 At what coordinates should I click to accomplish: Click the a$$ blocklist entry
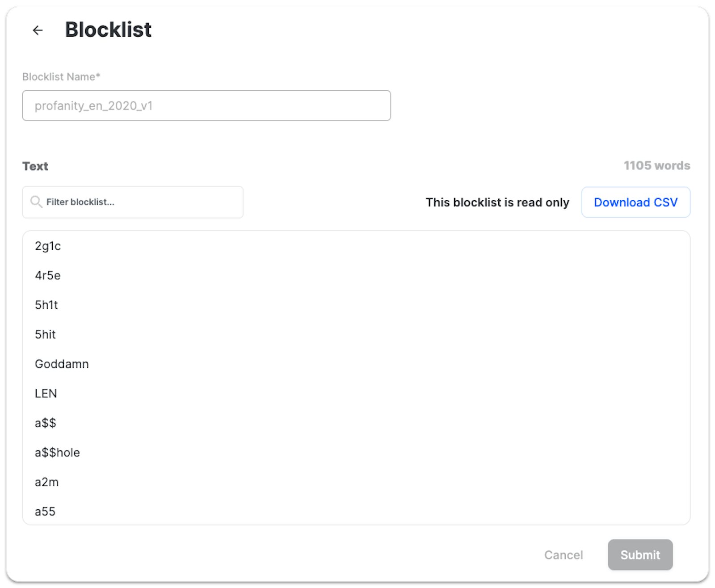tap(45, 423)
